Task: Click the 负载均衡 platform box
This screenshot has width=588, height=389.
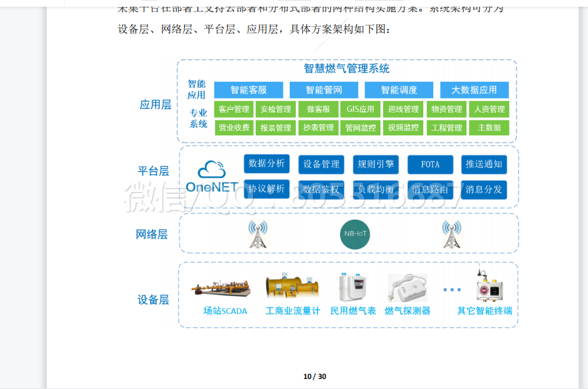Action: 376,189
